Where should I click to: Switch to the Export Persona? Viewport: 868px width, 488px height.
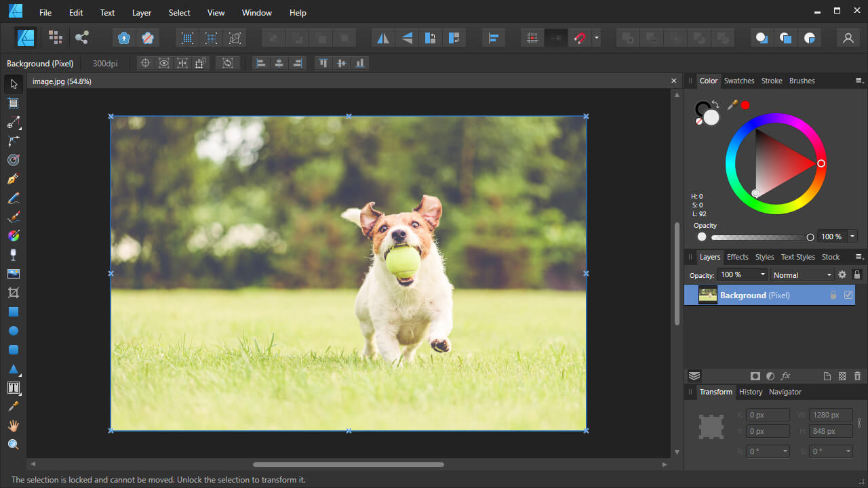tap(82, 38)
